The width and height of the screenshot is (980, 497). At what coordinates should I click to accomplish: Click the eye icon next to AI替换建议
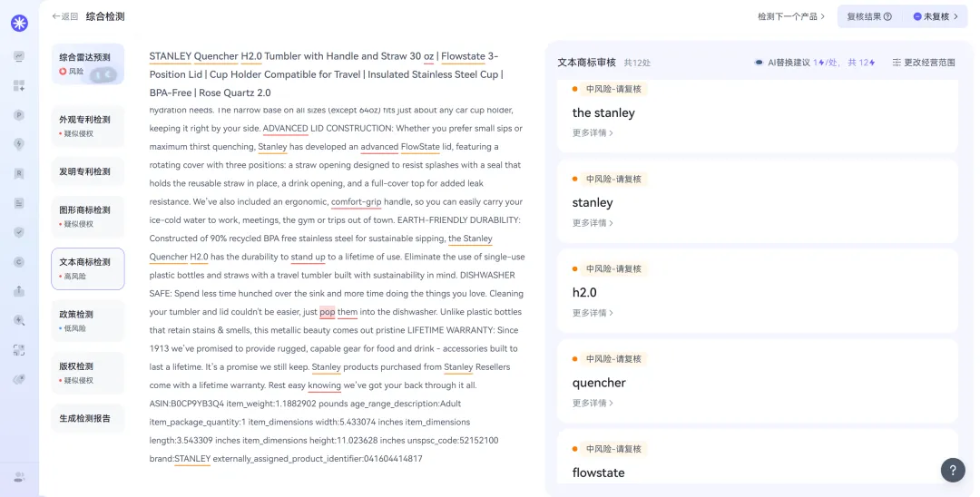click(x=759, y=63)
